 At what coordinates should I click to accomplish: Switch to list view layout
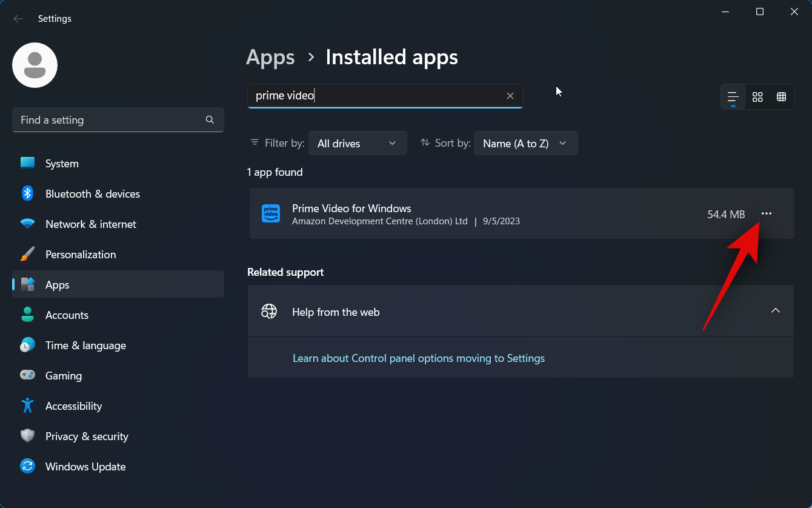tap(733, 97)
